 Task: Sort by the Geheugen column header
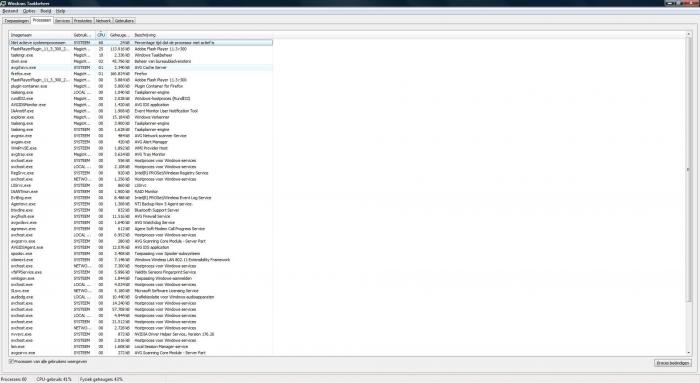coord(120,35)
